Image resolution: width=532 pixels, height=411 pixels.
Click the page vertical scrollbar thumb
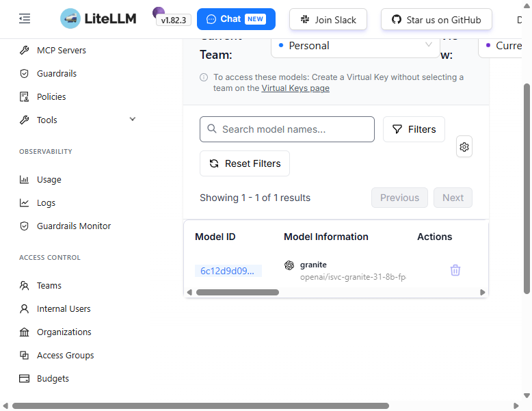[527, 189]
